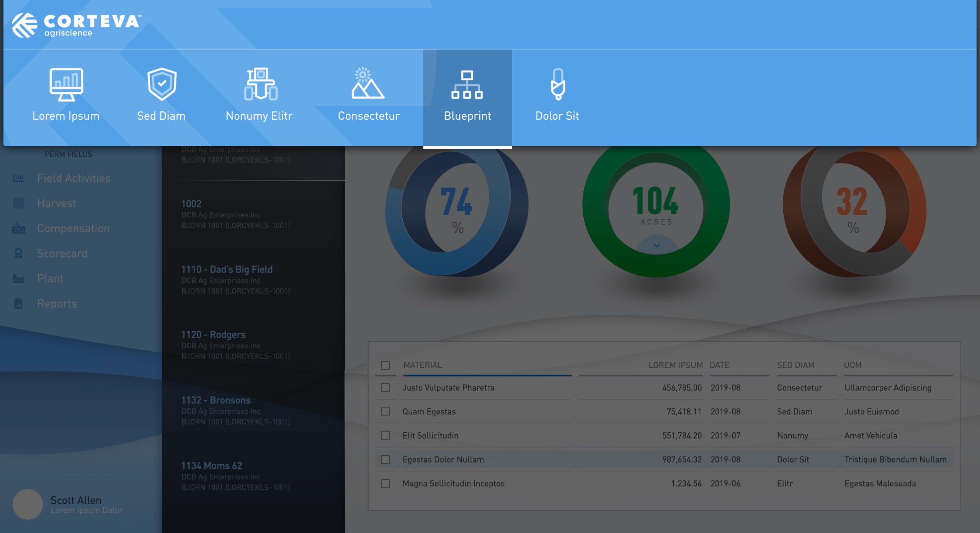Viewport: 980px width, 533px height.
Task: Select the Consectetur mountain sun icon
Action: coord(367,83)
